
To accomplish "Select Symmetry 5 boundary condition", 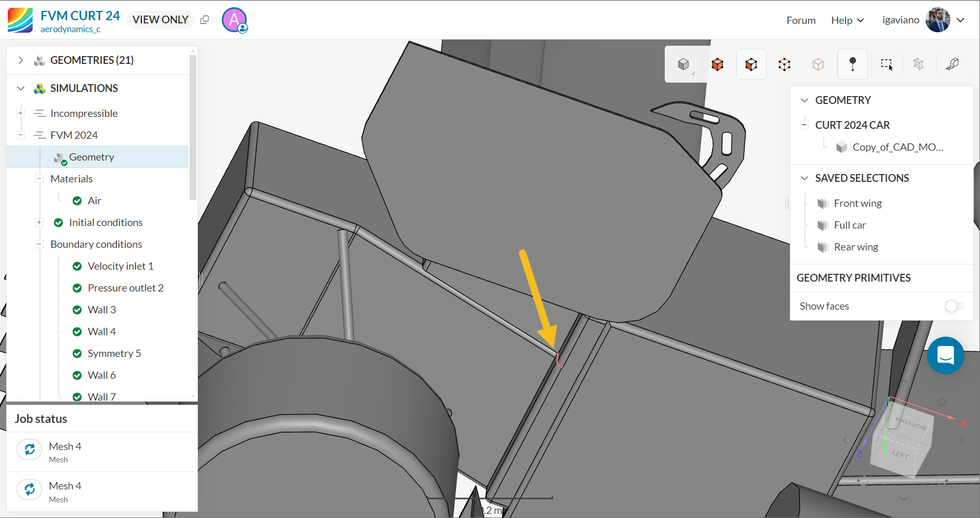I will pos(114,353).
